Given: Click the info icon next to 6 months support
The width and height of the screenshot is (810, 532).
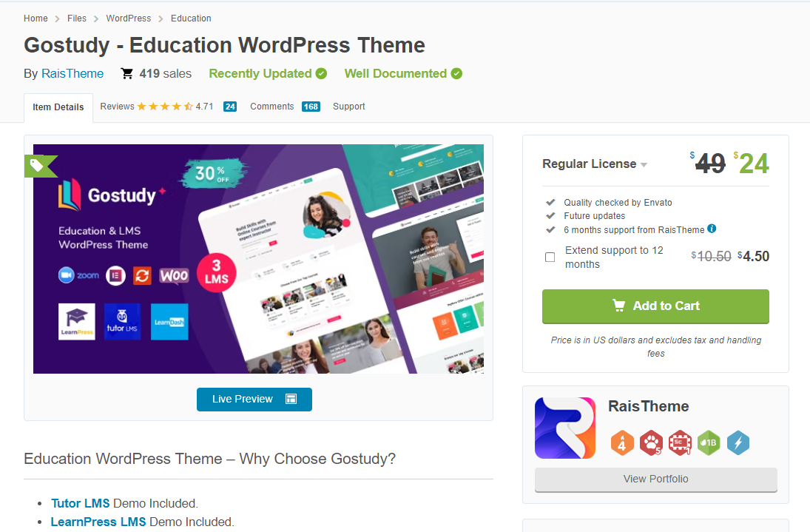Looking at the screenshot, I should pyautogui.click(x=712, y=229).
